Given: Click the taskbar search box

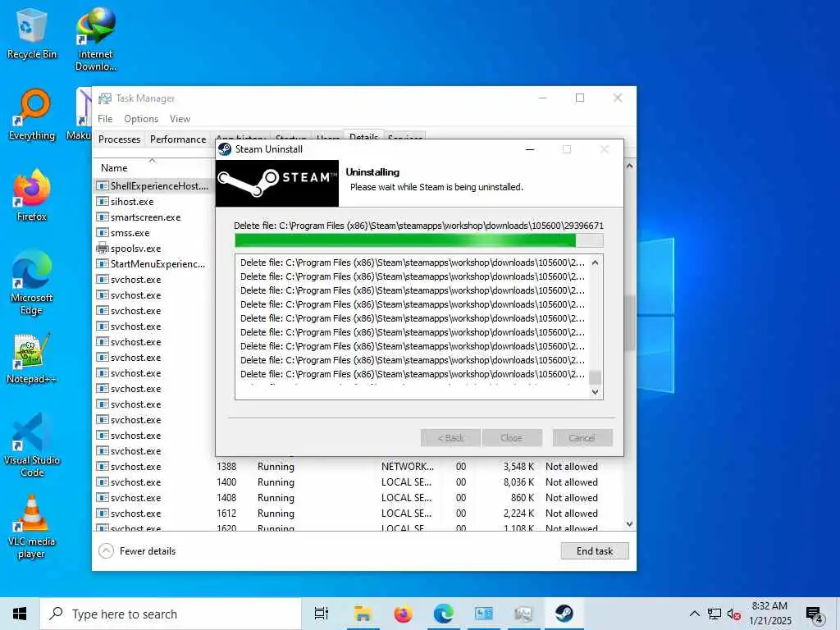Looking at the screenshot, I should click(x=171, y=614).
